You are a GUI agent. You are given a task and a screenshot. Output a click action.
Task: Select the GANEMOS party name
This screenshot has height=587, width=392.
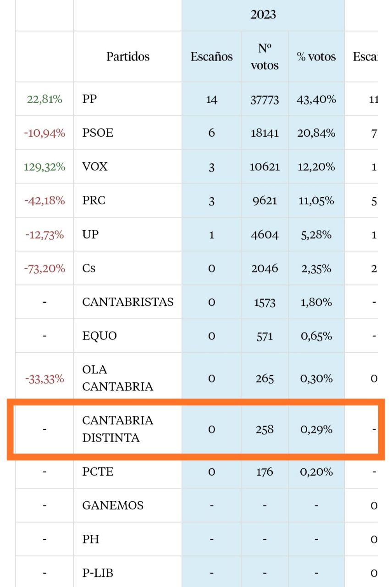click(113, 505)
